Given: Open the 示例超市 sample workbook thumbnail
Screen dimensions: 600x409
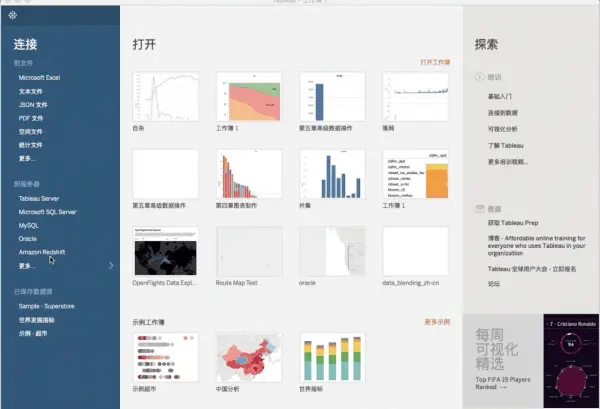Looking at the screenshot, I should pyautogui.click(x=166, y=357).
